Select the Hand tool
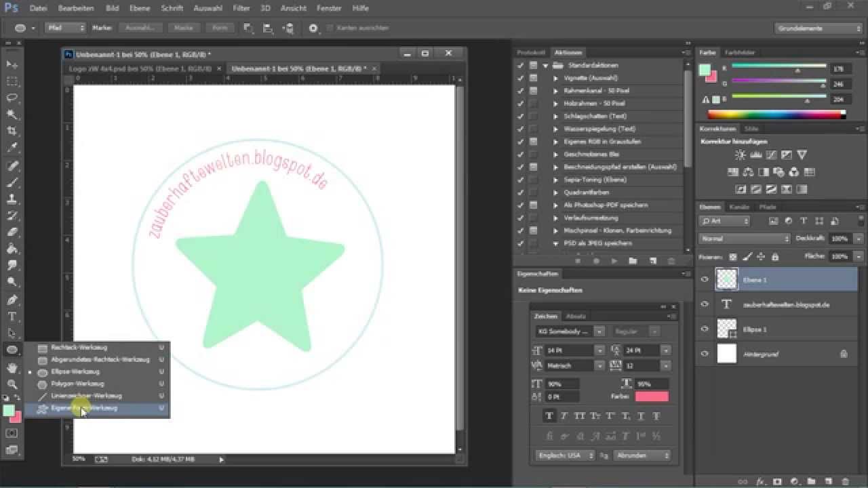Viewport: 868px width, 488px height. click(x=12, y=368)
